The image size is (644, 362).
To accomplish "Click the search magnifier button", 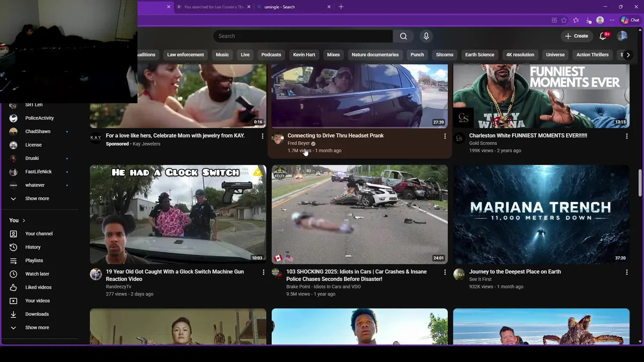I will coord(404,36).
